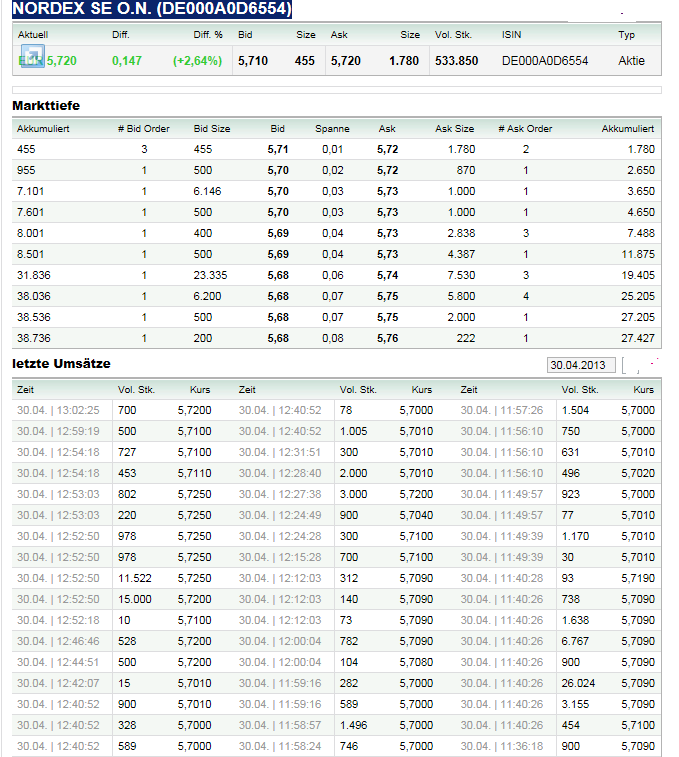Click the trade time 11:40:28

coord(521,578)
